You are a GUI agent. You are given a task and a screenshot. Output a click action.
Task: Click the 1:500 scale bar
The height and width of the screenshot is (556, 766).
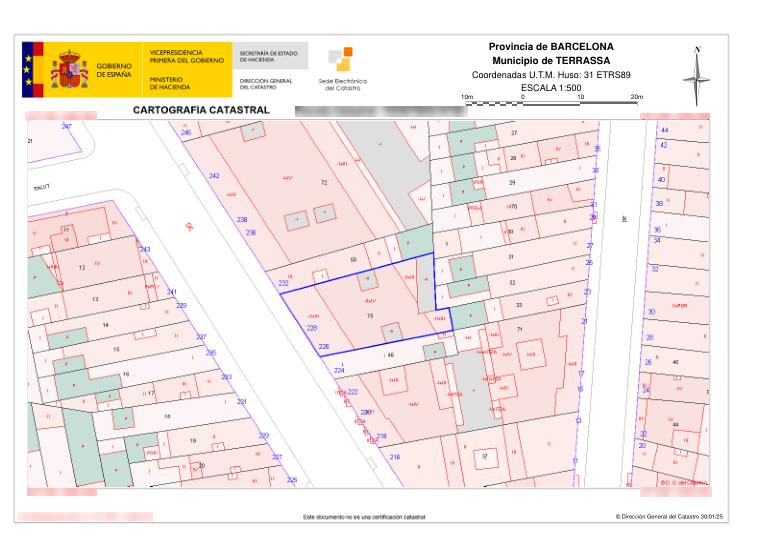pyautogui.click(x=551, y=101)
